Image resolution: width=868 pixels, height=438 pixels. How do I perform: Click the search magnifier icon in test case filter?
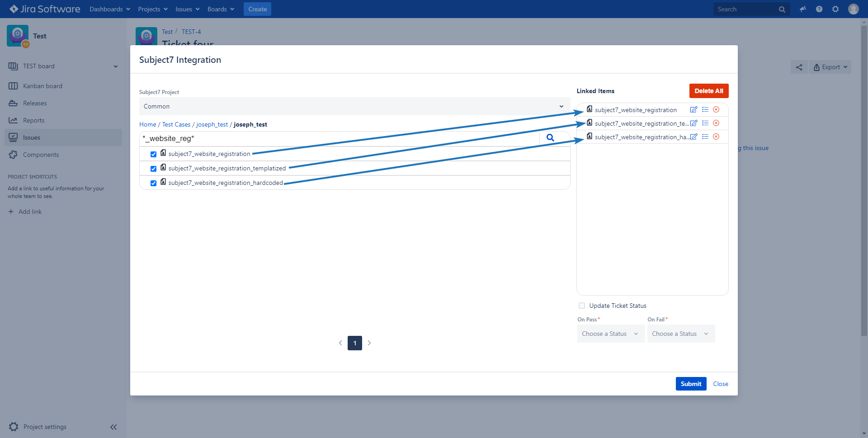click(550, 138)
